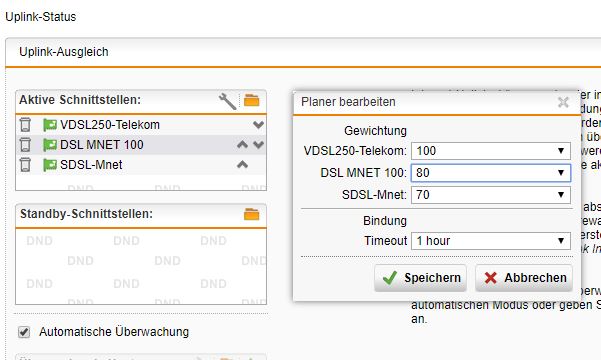
Task: Click the Speichern button
Action: coord(420,278)
